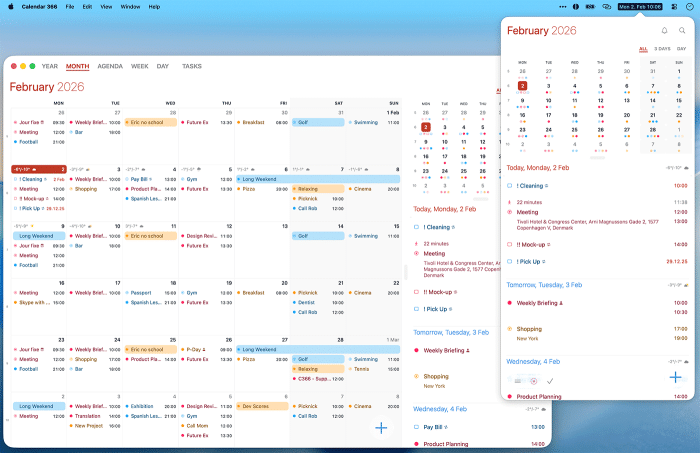Click the red dot before Weekly Briefing in main window sidebar
This screenshot has height=453, width=700.
click(416, 350)
